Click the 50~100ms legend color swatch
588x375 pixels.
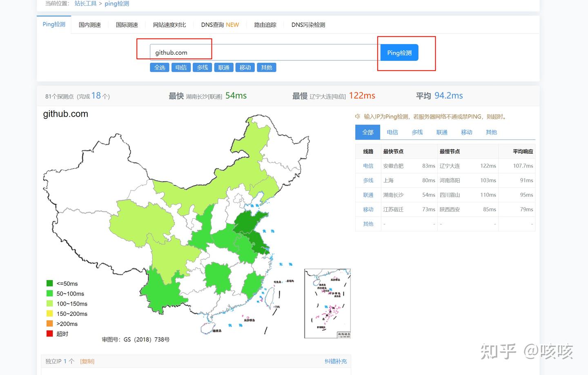(50, 293)
